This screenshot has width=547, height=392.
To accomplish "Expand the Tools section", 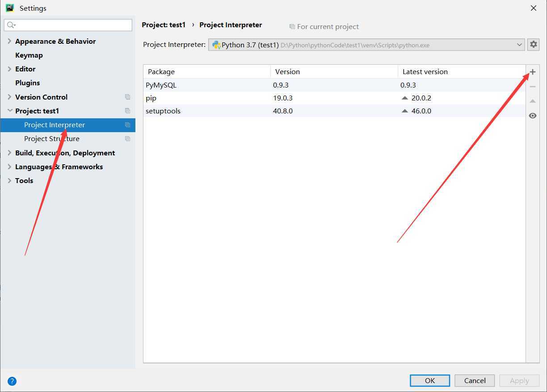I will [x=9, y=180].
